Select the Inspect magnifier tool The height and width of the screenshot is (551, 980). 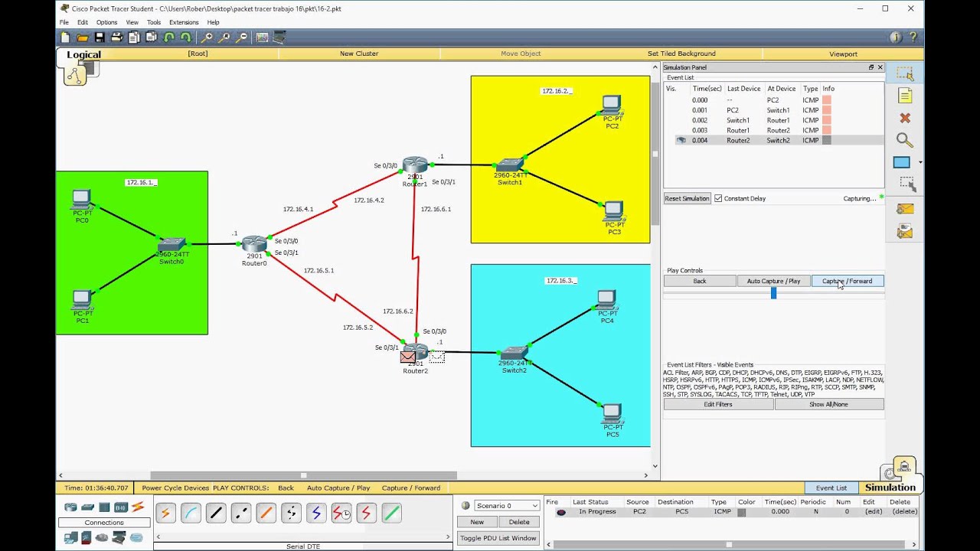click(905, 140)
